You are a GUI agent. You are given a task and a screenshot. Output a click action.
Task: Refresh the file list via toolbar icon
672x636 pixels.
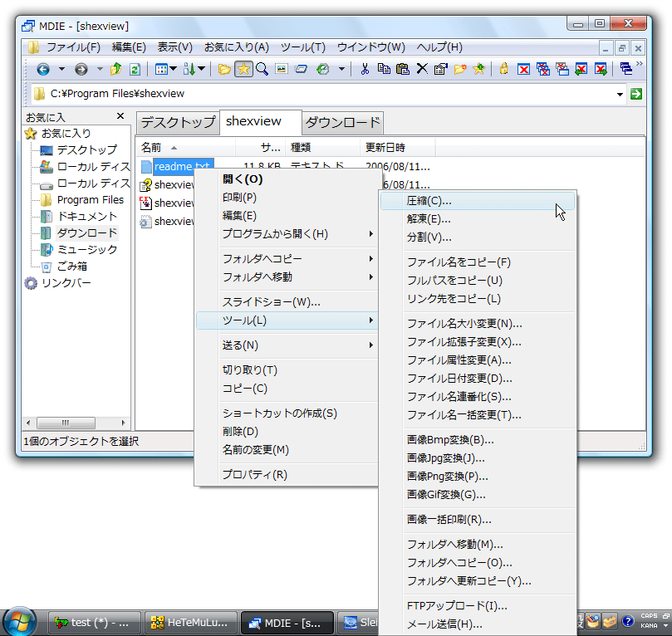click(x=135, y=69)
